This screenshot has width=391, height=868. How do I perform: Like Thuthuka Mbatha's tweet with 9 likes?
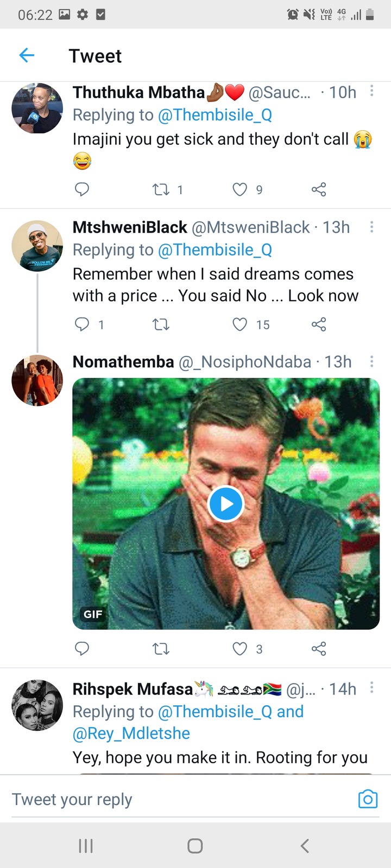point(240,189)
